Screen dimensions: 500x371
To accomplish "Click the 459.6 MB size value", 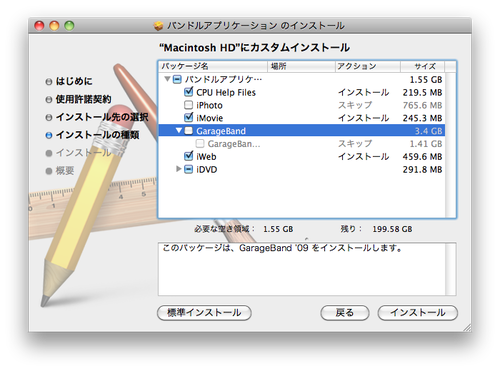I will pyautogui.click(x=422, y=157).
